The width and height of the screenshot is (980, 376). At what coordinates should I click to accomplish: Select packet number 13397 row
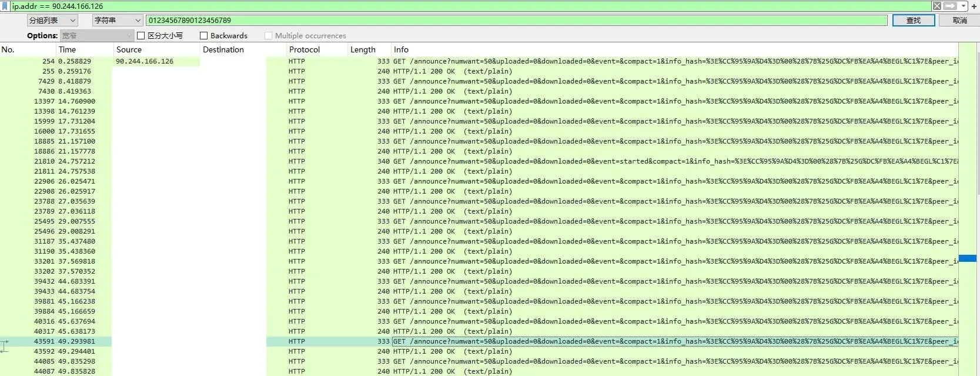[x=479, y=101]
